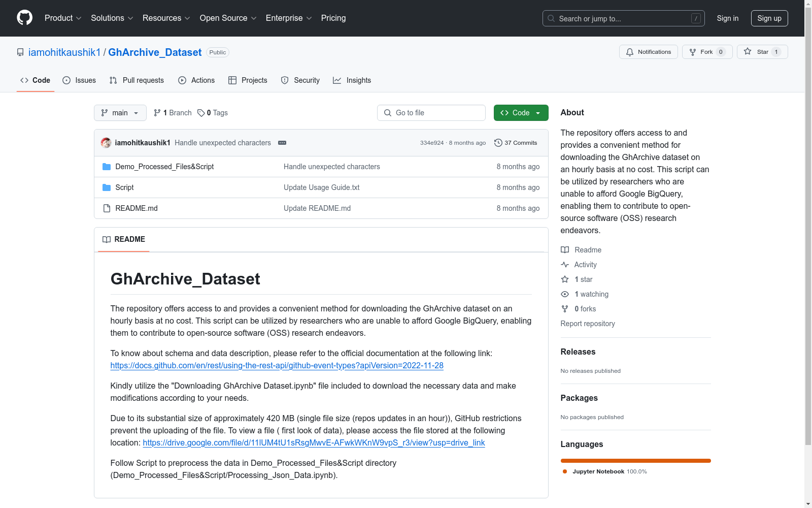Switch to the Security tab
Screen dimensions: 812x508
300,80
